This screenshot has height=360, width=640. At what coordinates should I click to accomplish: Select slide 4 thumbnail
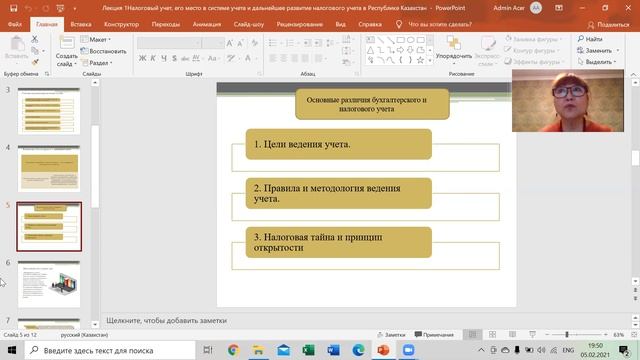(x=49, y=168)
